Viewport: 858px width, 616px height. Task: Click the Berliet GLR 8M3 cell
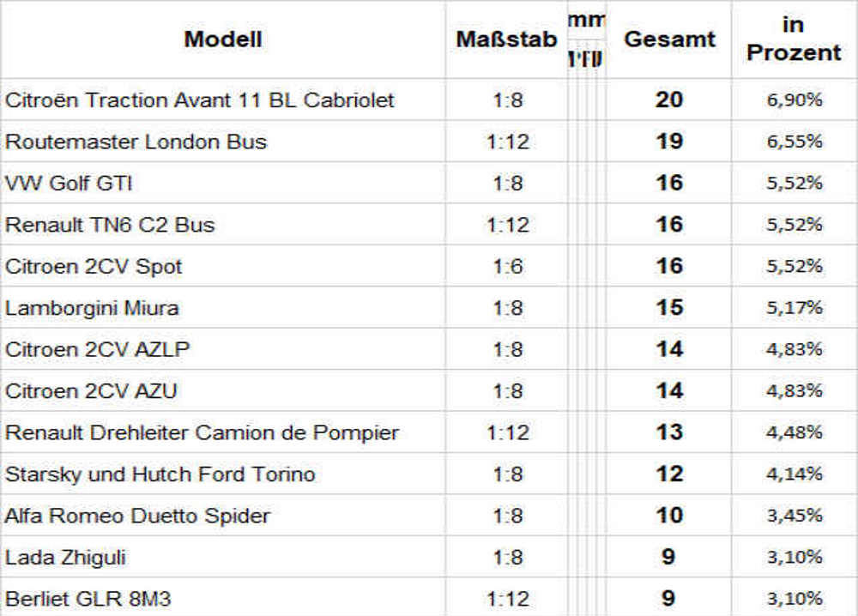[x=88, y=599]
